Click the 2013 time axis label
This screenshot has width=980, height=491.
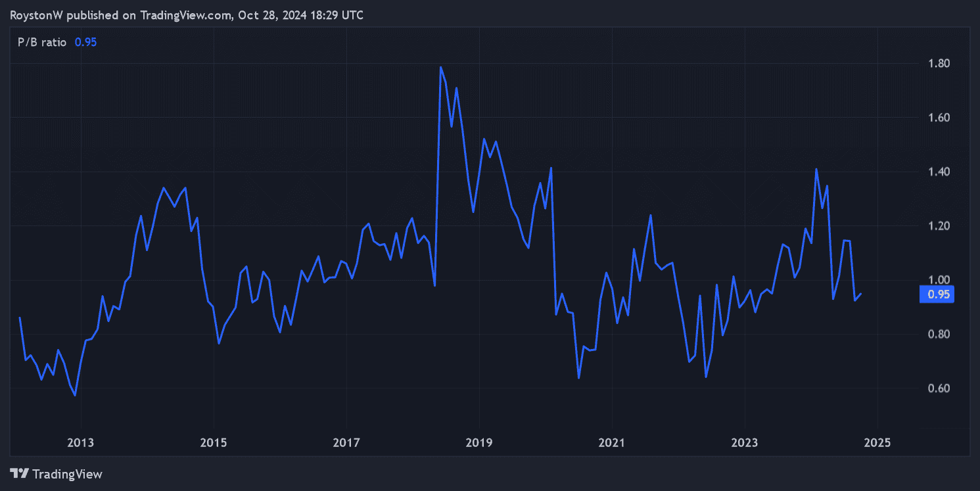(x=81, y=443)
